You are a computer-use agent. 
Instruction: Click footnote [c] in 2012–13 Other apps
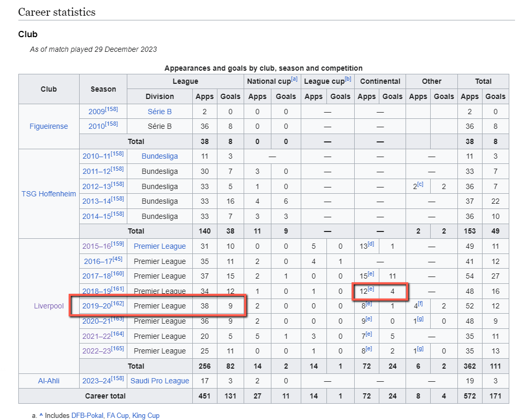pos(420,184)
